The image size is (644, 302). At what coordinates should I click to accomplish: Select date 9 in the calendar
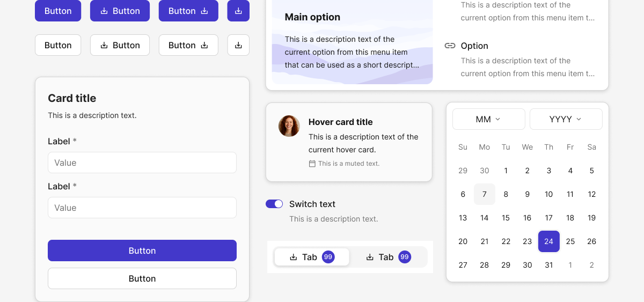tap(528, 194)
